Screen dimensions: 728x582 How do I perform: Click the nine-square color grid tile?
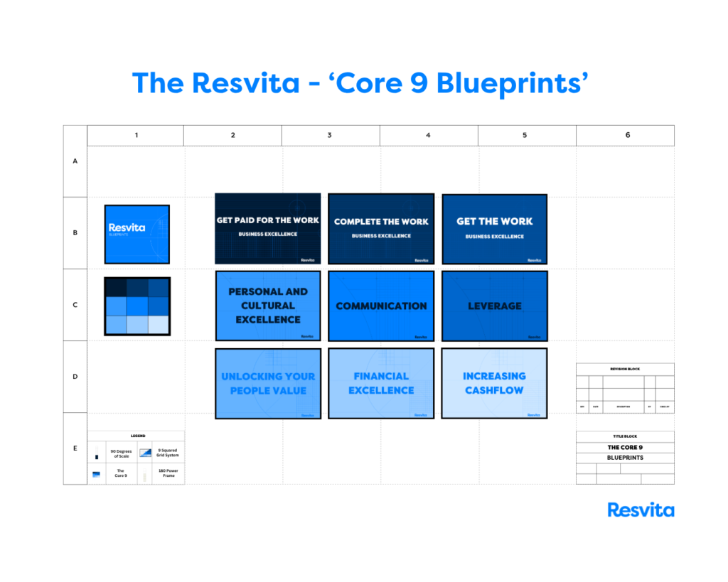point(136,306)
